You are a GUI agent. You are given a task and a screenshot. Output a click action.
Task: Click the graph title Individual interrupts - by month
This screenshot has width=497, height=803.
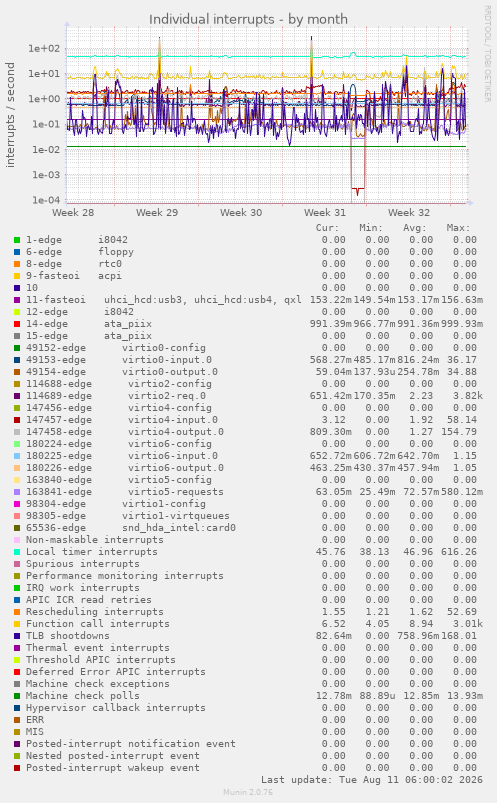[x=248, y=19]
